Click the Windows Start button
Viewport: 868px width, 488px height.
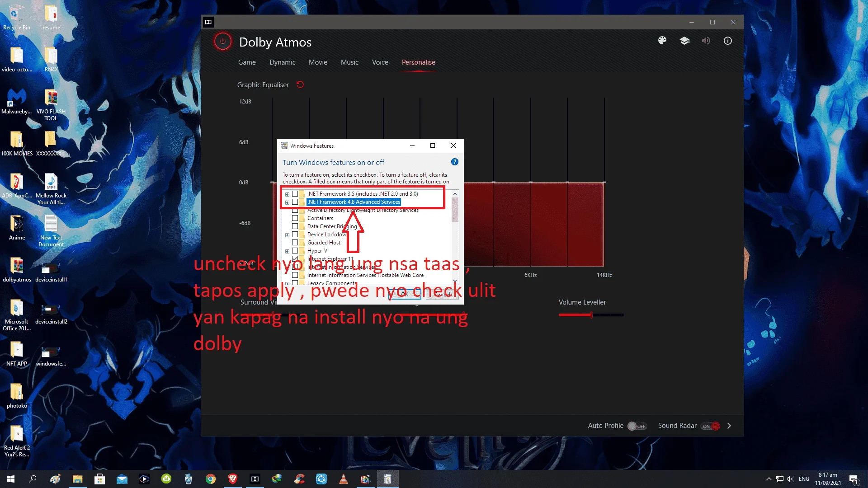coord(11,479)
